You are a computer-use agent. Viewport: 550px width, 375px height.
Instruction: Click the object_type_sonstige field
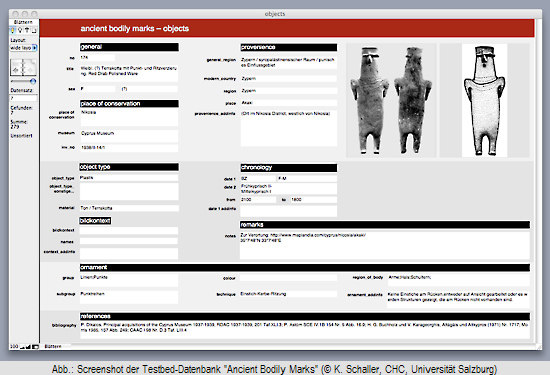pyautogui.click(x=129, y=192)
